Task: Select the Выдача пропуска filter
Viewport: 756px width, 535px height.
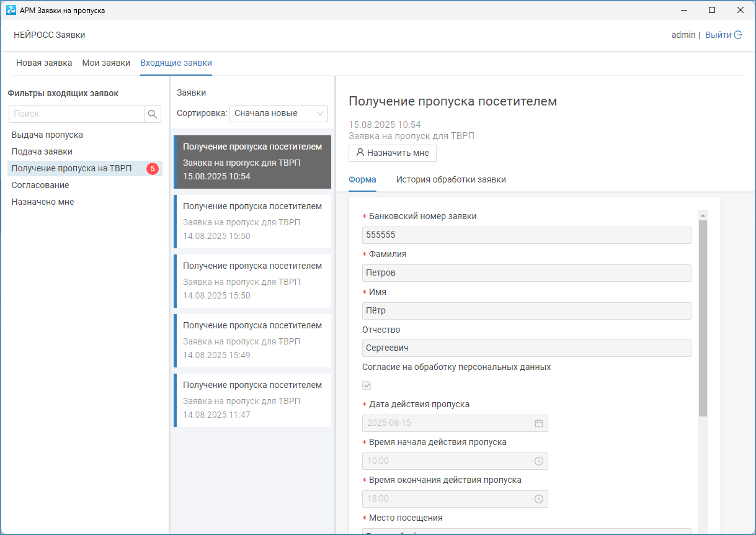Action: click(x=47, y=135)
